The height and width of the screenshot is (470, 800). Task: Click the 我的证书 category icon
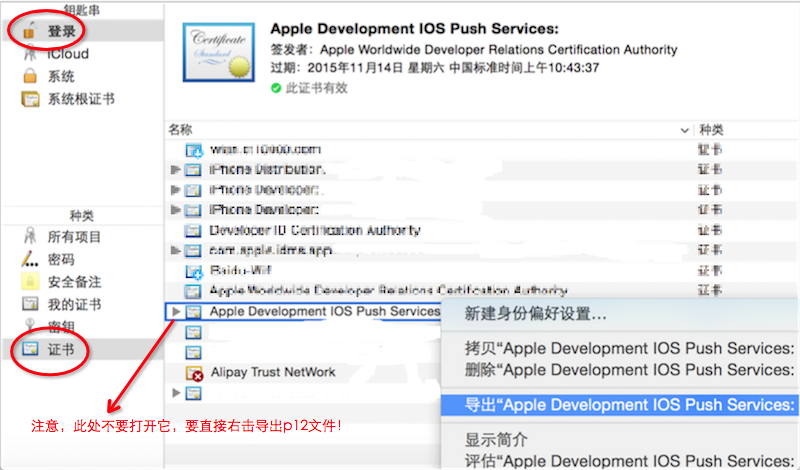click(30, 304)
